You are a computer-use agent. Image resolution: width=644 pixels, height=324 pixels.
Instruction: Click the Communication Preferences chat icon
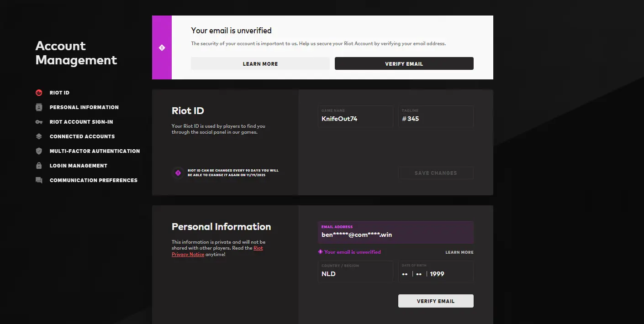click(x=39, y=180)
